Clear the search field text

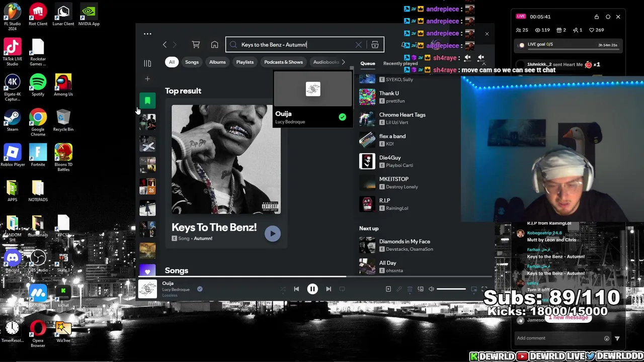click(x=358, y=45)
